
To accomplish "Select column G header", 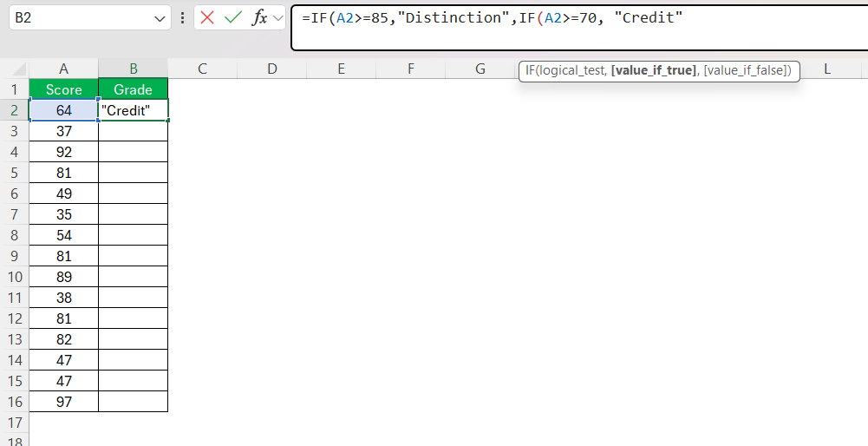I will click(480, 69).
